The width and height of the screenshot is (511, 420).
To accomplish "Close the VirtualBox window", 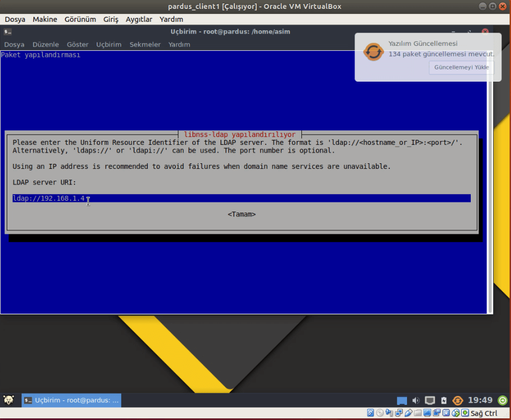I will (503, 6).
